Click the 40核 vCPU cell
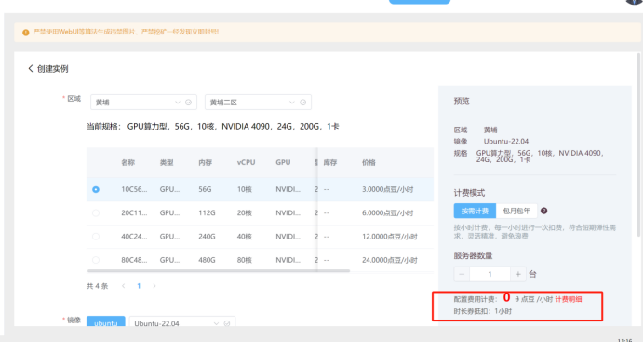Viewport: 644px width, 342px height. coord(245,237)
